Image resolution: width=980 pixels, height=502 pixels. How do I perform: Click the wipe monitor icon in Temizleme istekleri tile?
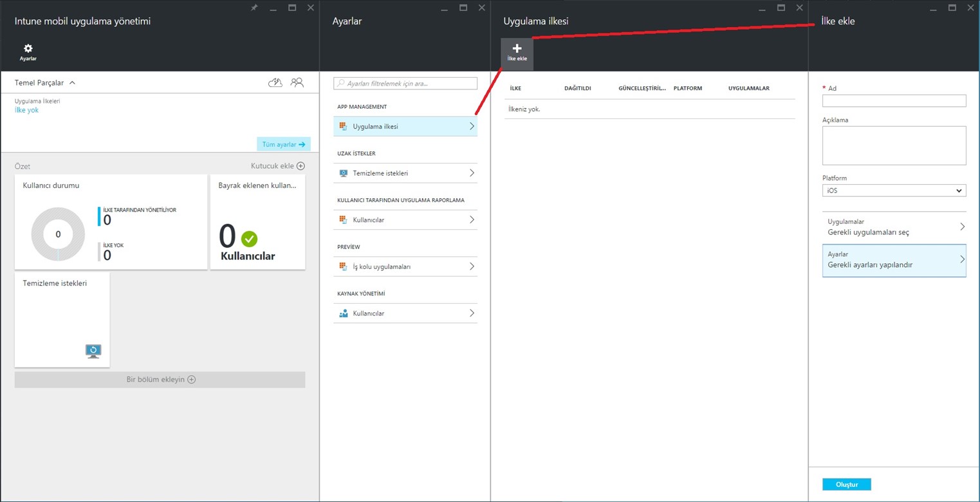click(93, 351)
